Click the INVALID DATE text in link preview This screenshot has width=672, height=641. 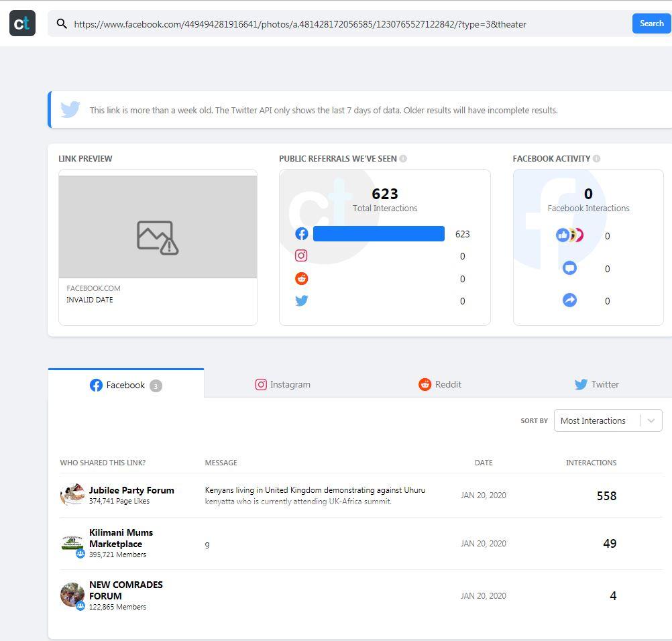[90, 300]
